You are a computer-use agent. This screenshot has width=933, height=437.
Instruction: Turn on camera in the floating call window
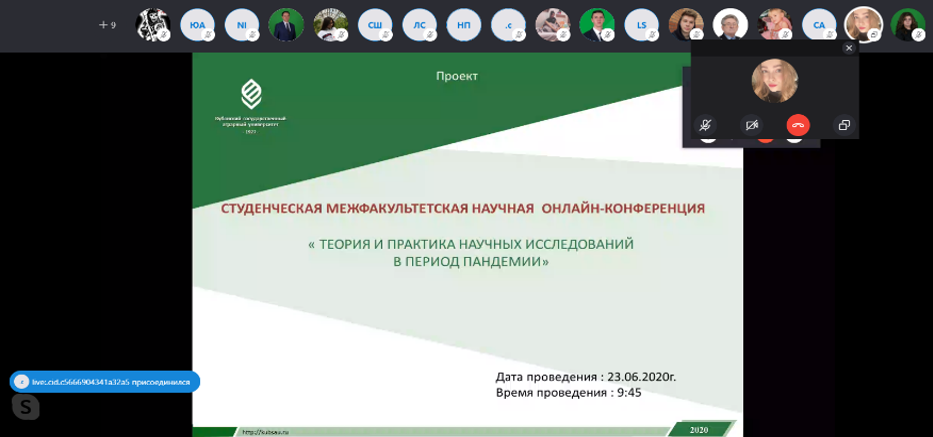[x=752, y=125]
